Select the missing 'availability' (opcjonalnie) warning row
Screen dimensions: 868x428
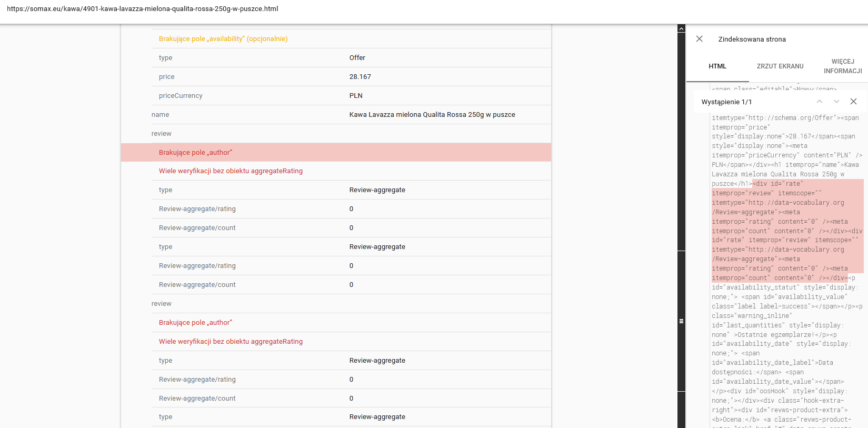351,39
